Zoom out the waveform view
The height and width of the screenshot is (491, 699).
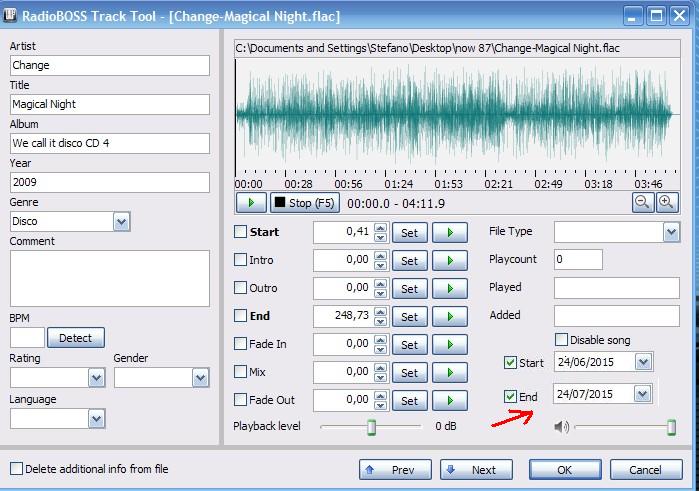click(x=642, y=202)
